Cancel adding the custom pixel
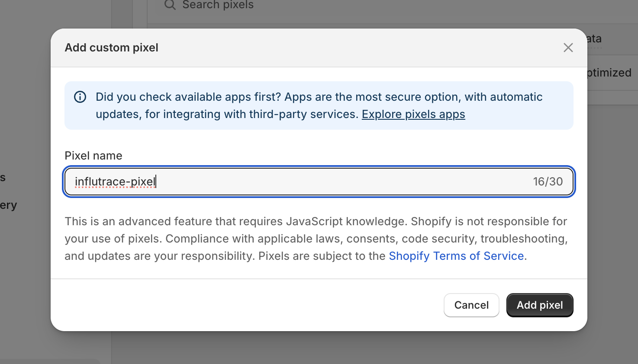The image size is (638, 364). tap(471, 305)
